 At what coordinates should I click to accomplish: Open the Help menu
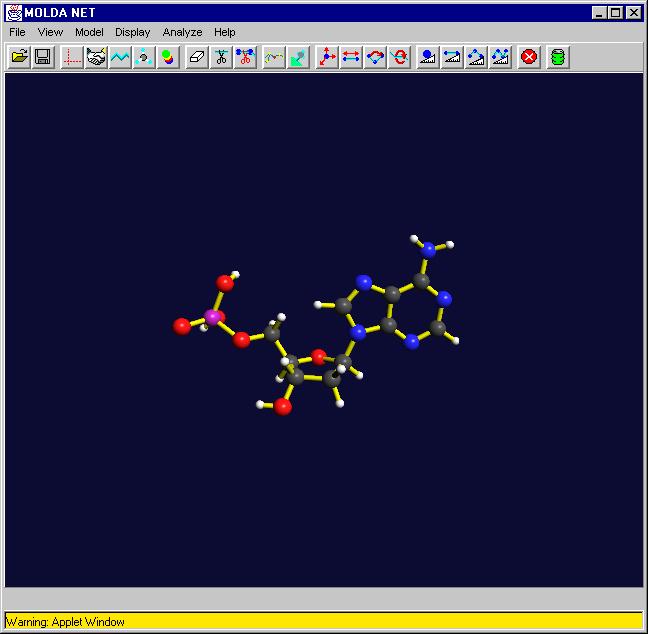click(x=225, y=32)
